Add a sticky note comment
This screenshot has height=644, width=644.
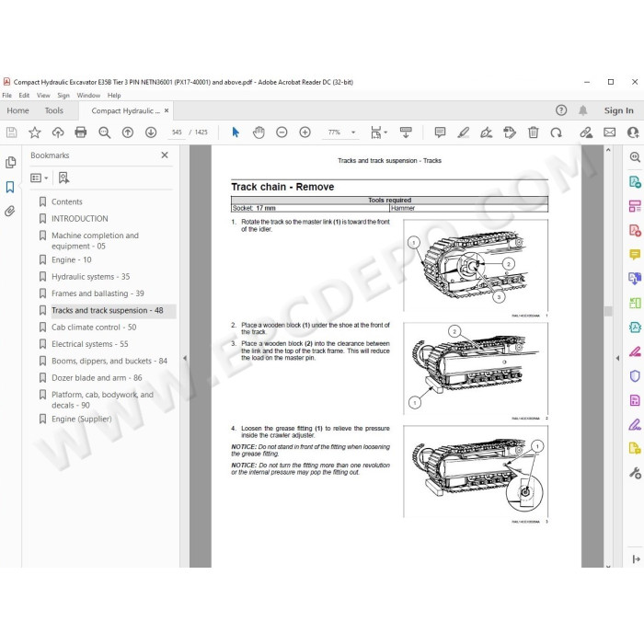[x=440, y=132]
